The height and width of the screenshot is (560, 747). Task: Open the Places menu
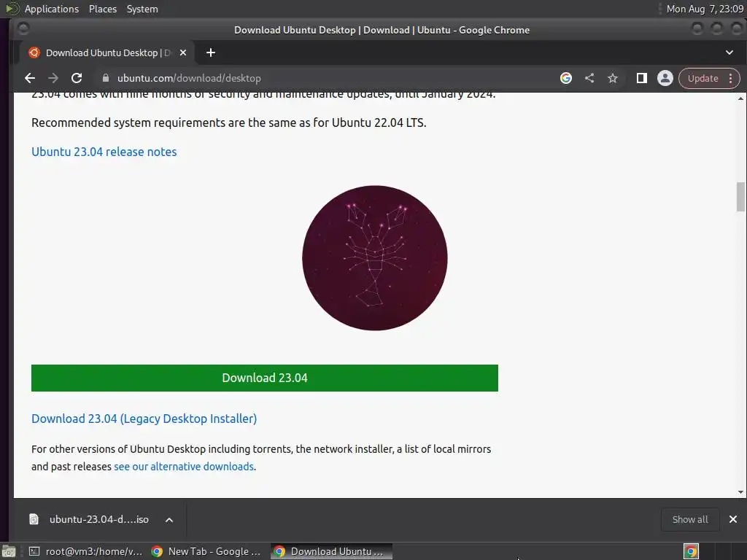click(x=103, y=9)
